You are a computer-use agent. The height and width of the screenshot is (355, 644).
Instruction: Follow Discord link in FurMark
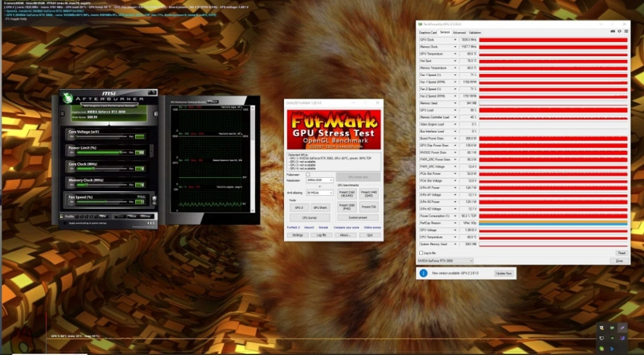click(309, 227)
